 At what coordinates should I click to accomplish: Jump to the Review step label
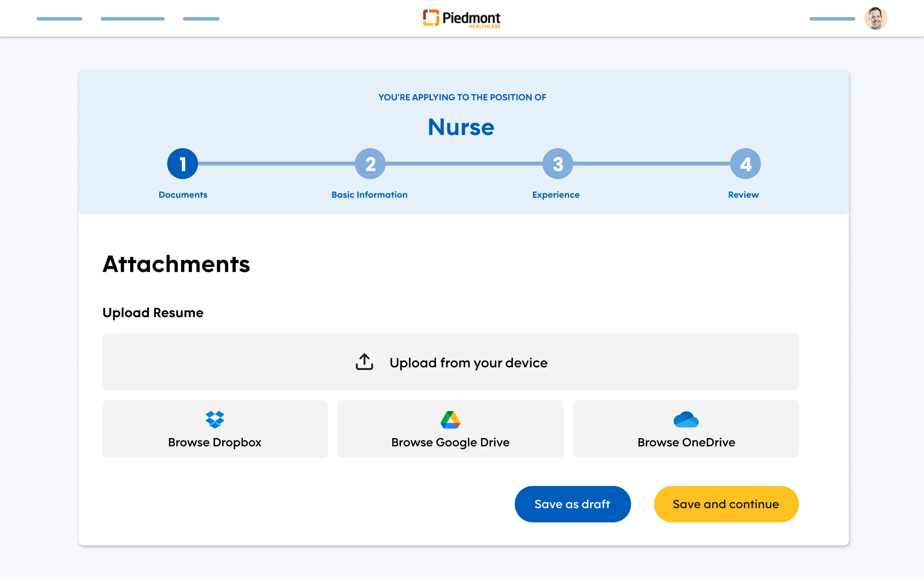click(743, 195)
